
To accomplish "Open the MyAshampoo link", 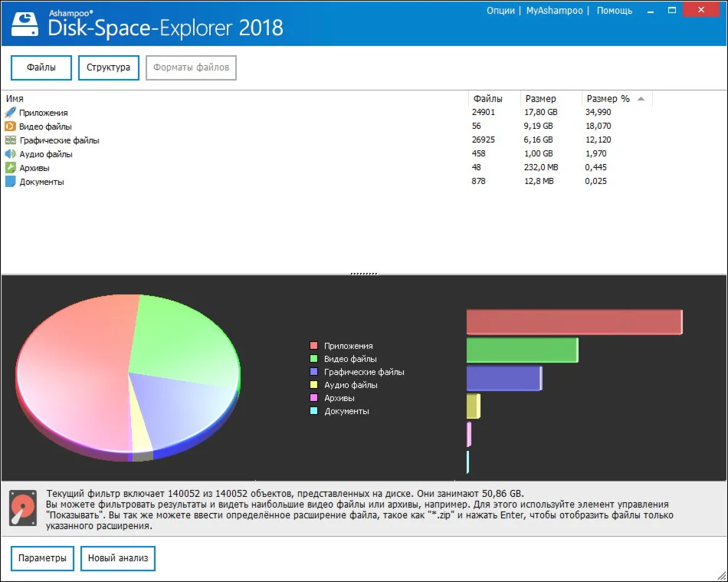I will click(554, 11).
